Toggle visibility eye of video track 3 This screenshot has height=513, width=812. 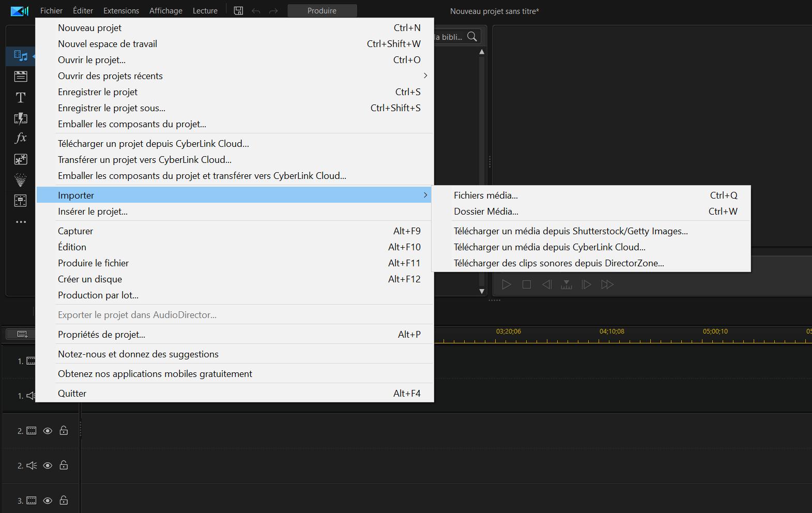[x=48, y=501]
